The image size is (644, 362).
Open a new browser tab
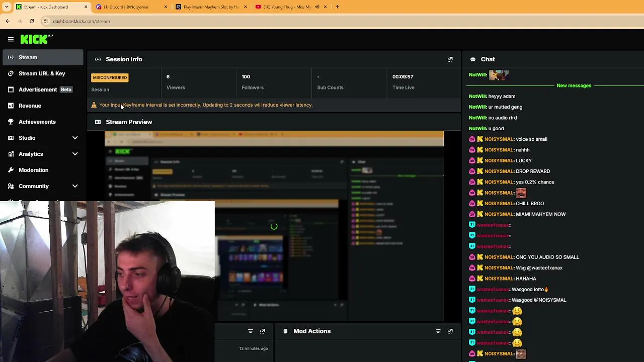click(x=337, y=7)
